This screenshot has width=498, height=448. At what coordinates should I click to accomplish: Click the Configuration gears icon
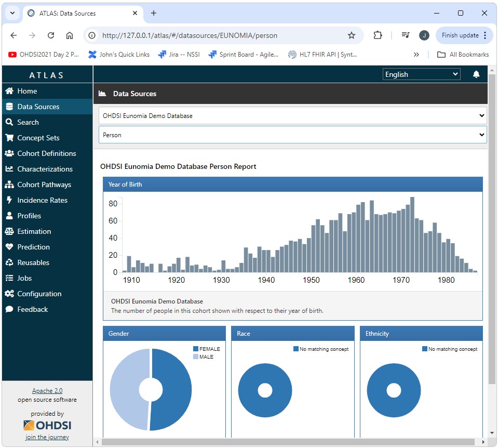pos(9,294)
